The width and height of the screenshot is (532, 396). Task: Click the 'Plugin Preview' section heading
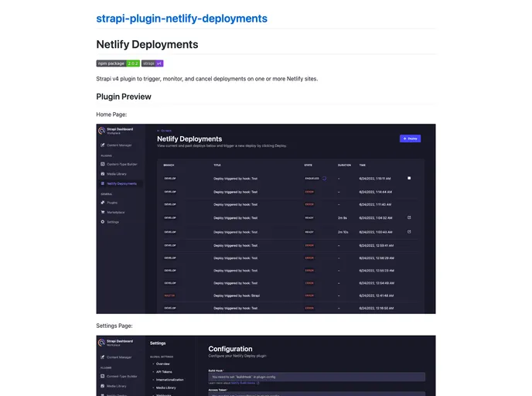124,97
